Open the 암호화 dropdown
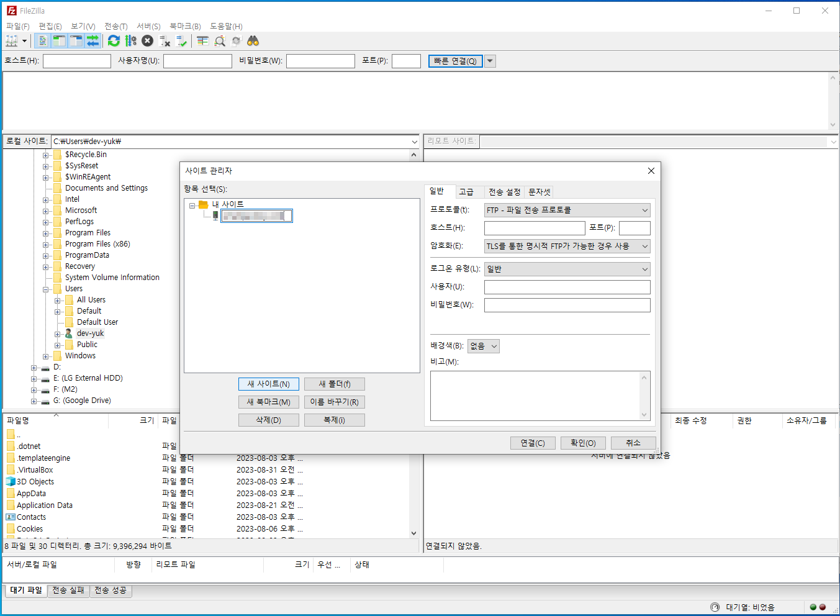This screenshot has height=616, width=840. 567,246
